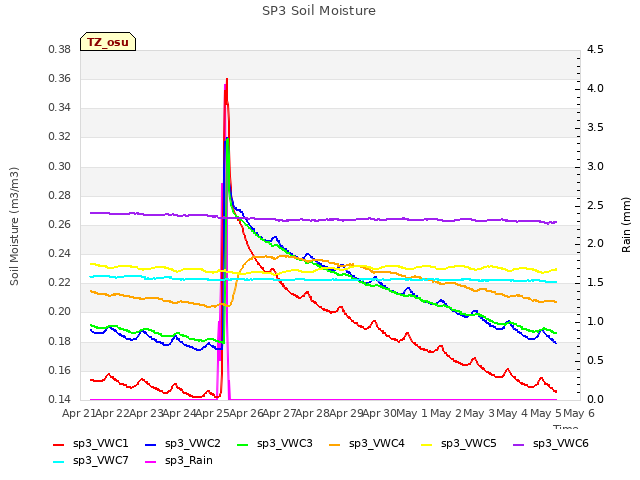Click the May 4 date label
This screenshot has width=640, height=480.
(x=513, y=414)
